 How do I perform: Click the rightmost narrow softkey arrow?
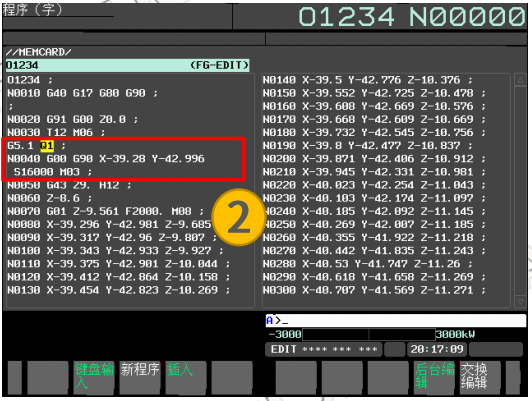pos(513,378)
